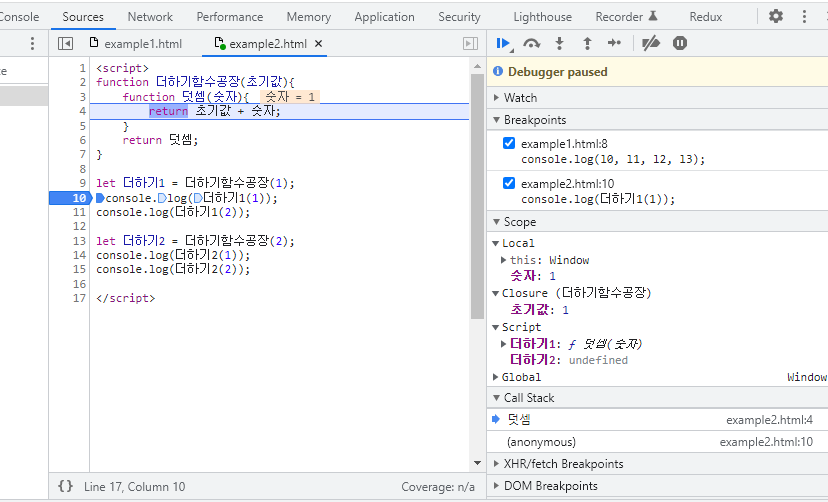Hide the navigator sidebar
This screenshot has width=828, height=502.
tap(65, 43)
